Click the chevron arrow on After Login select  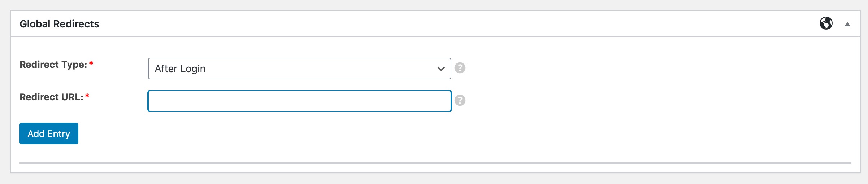(x=441, y=69)
